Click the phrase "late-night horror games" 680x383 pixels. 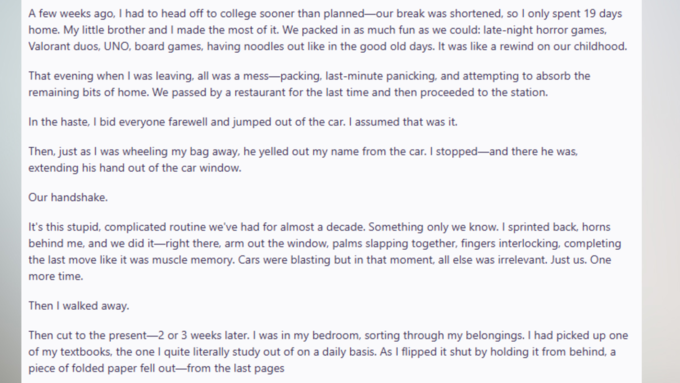tap(544, 30)
